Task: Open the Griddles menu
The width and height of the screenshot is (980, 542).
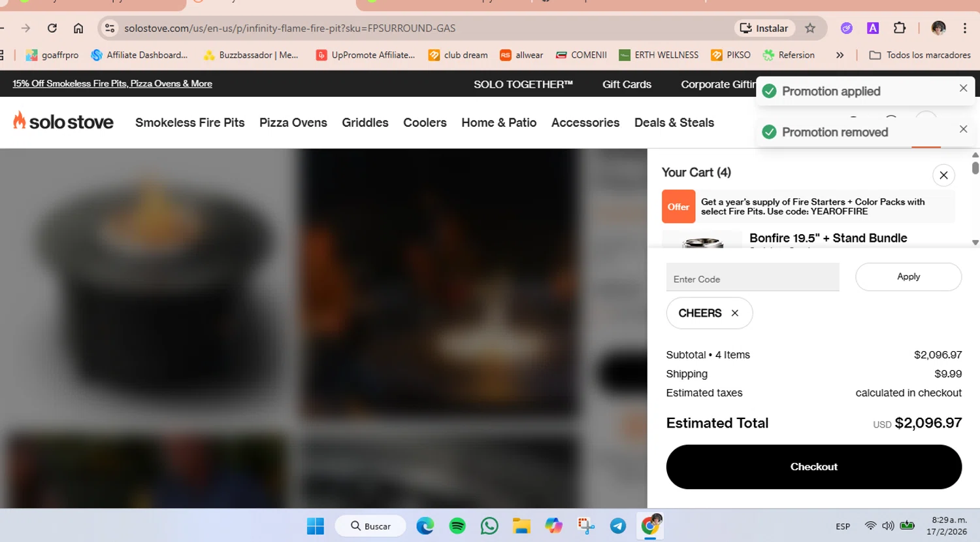Action: coord(365,122)
